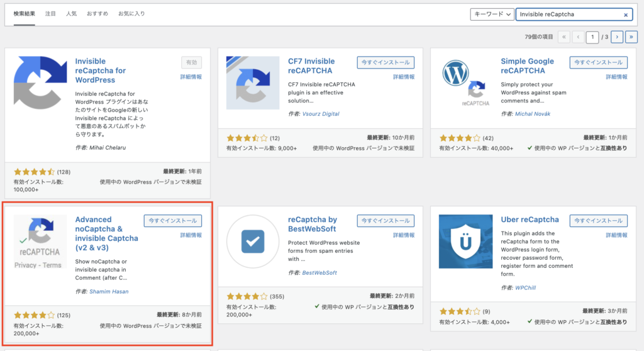Install Advanced noCaptcha & invisible Captcha
Image resolution: width=644 pixels, height=351 pixels.
point(173,221)
